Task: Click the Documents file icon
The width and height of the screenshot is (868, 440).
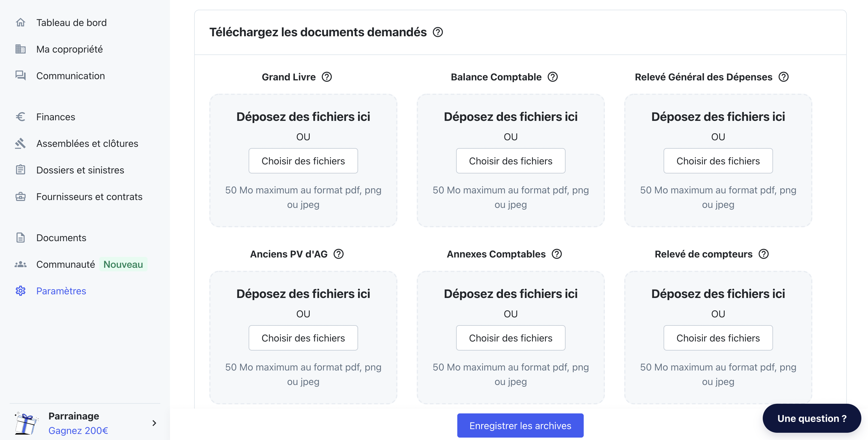Action: [x=21, y=238]
